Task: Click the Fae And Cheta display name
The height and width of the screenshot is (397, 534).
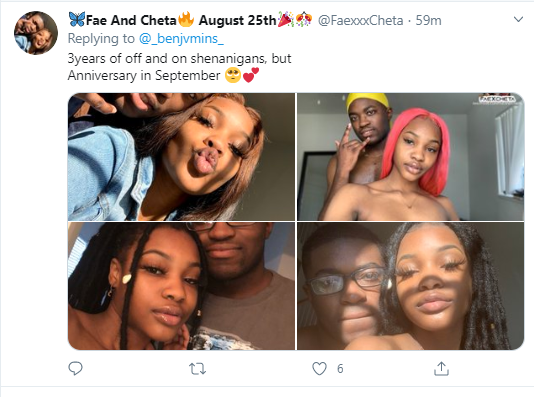Action: (131, 20)
